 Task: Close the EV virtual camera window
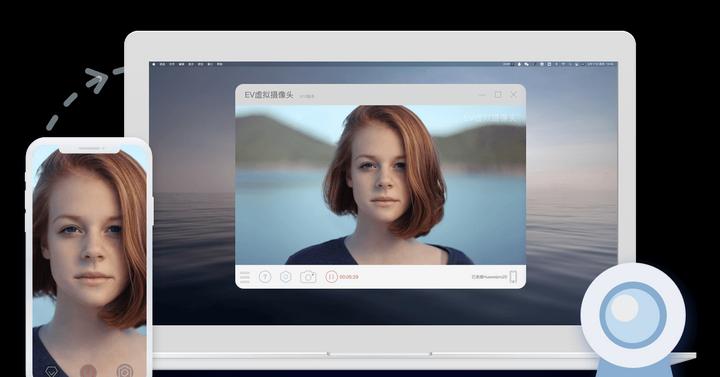pos(513,95)
